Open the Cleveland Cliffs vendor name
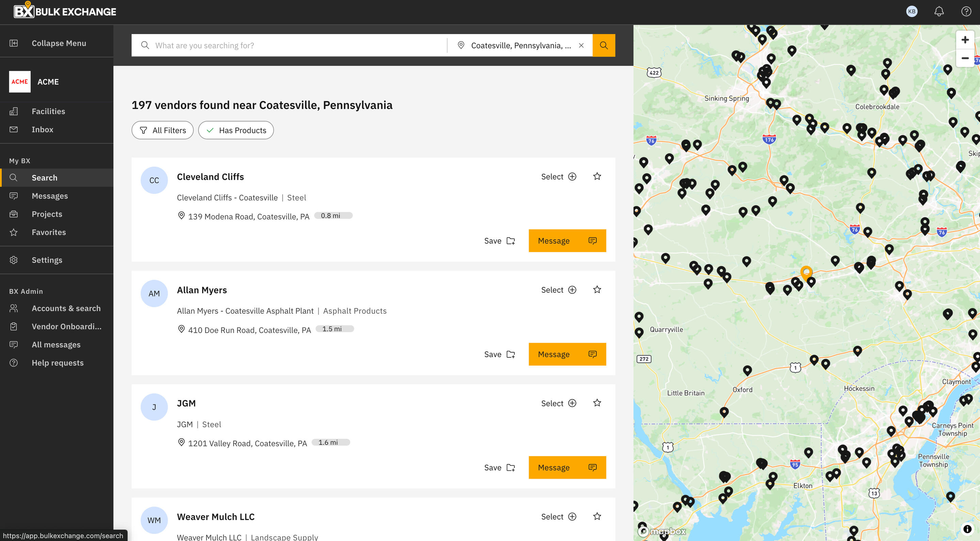 click(x=210, y=177)
